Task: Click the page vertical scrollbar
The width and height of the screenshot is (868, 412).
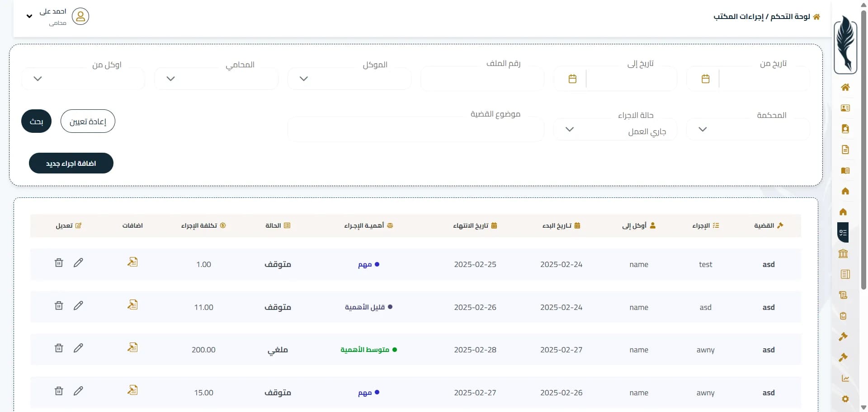Action: (863, 149)
